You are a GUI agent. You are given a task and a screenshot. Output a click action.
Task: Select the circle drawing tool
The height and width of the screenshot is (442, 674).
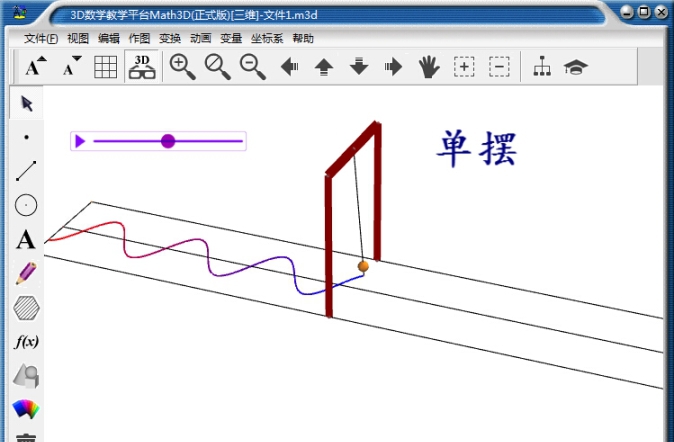coord(26,205)
